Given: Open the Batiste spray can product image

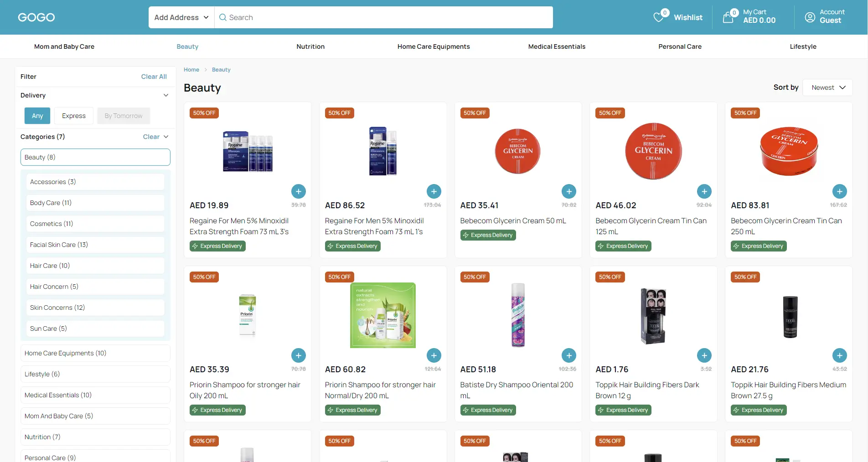Looking at the screenshot, I should 518,315.
